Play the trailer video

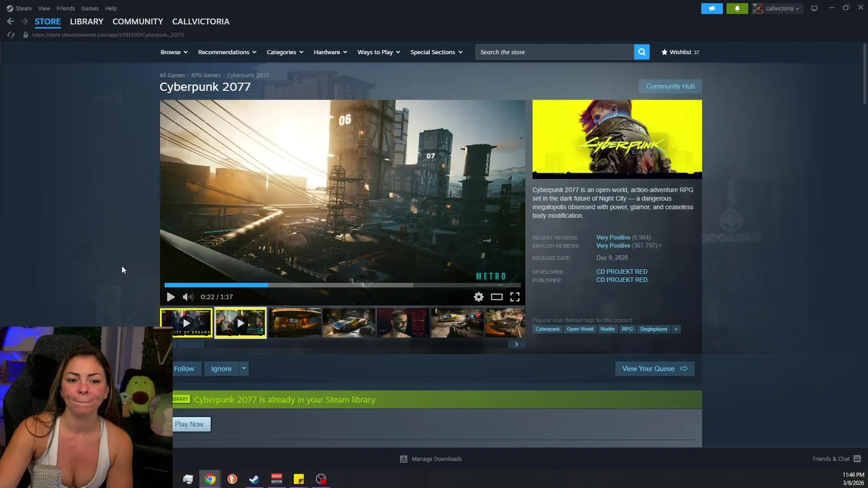pyautogui.click(x=170, y=297)
